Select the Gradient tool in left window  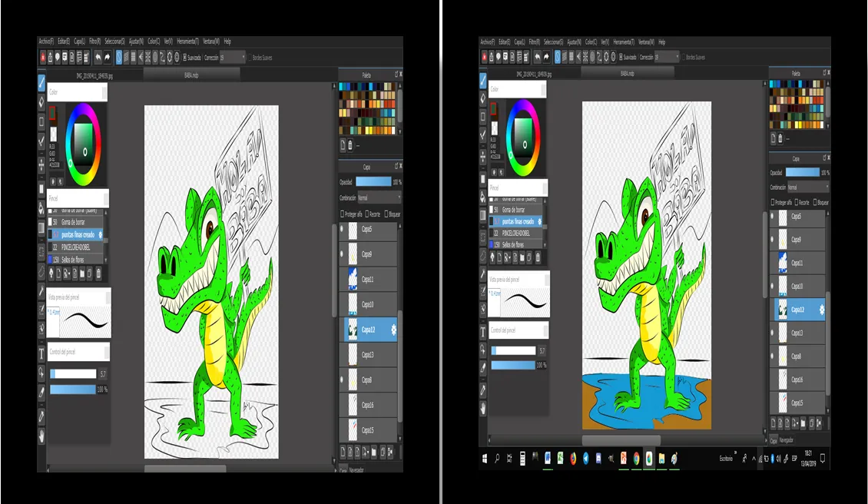(x=41, y=227)
